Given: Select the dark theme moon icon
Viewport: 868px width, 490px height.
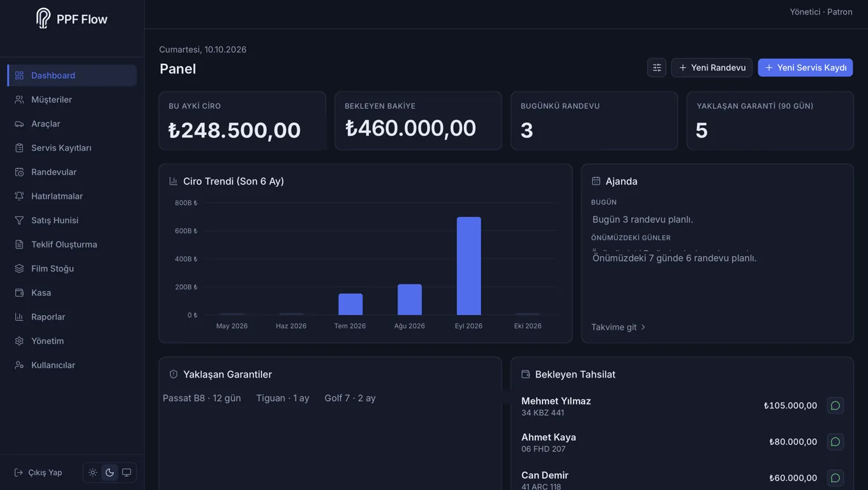Looking at the screenshot, I should (110, 473).
